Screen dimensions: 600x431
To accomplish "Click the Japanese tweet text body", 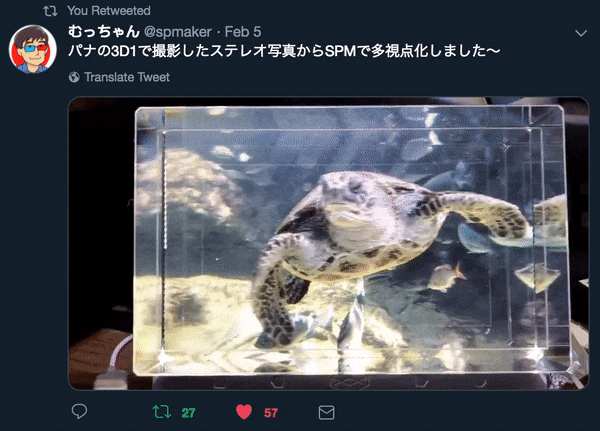I will 284,51.
